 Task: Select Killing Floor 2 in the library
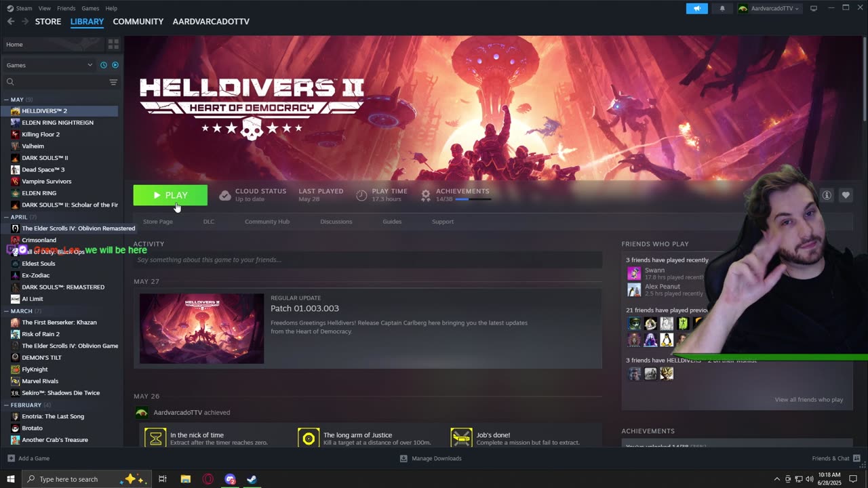coord(41,134)
